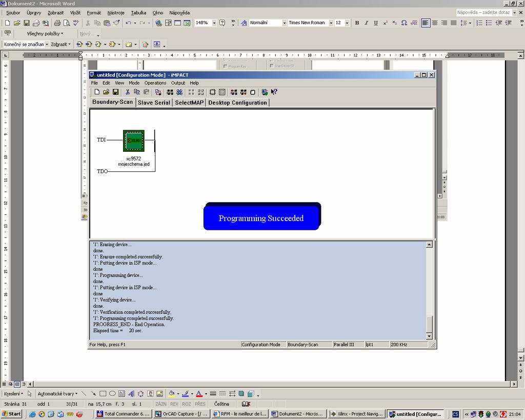Toggle PŘES overtype indicator in status bar
525x420 pixels.
(x=200, y=404)
